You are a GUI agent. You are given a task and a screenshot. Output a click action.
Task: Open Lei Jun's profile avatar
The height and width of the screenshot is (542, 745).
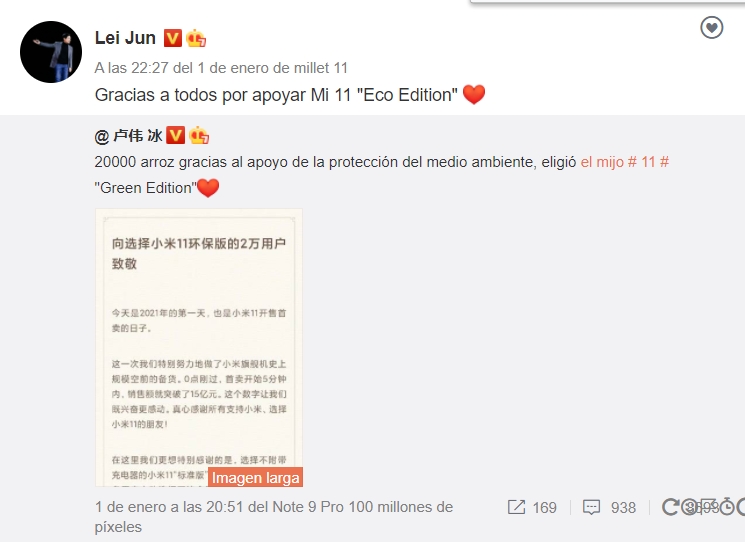pyautogui.click(x=51, y=52)
